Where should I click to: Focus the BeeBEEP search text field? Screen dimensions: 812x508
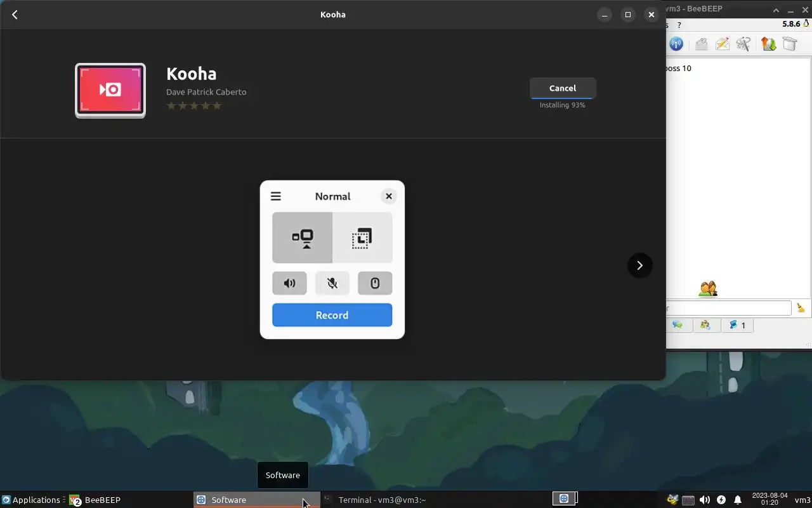tap(728, 308)
